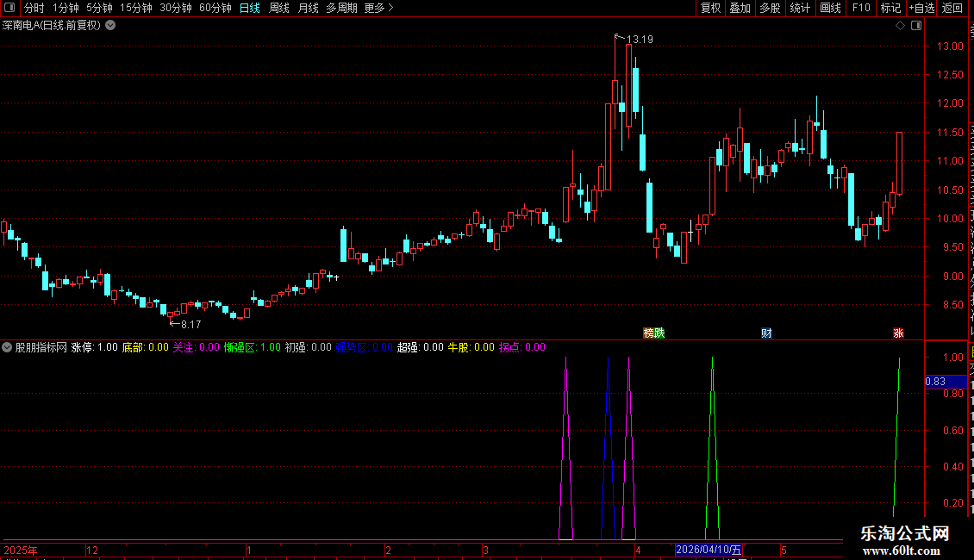Click the 财 financial marker
Viewport: 974px width, 560px height.
tap(766, 333)
